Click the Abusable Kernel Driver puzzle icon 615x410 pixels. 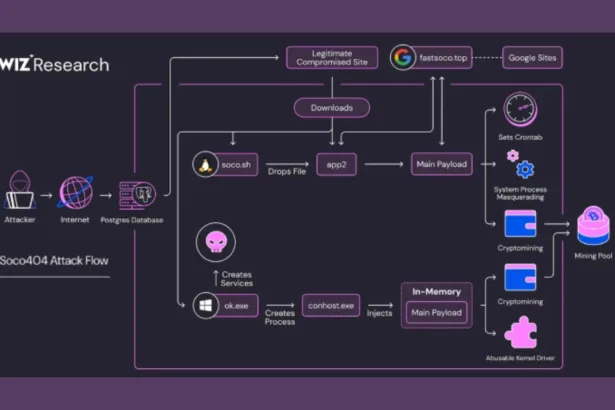click(x=520, y=332)
